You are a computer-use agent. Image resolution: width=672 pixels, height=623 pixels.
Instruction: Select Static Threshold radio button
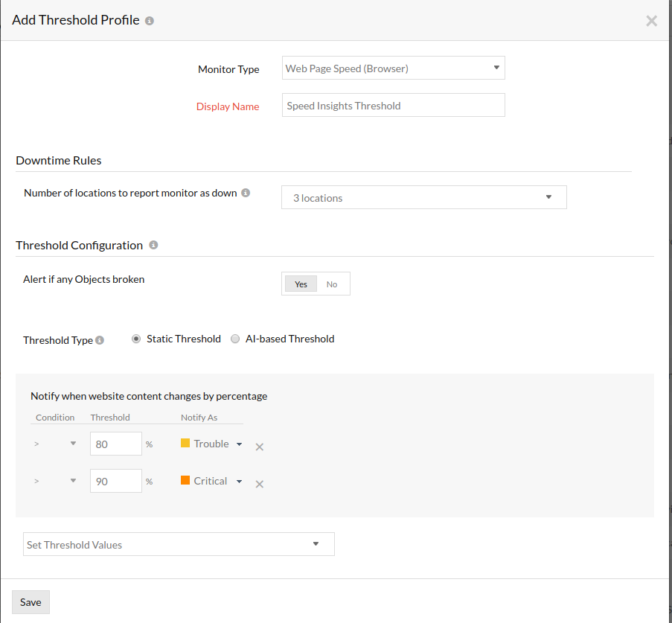(136, 339)
